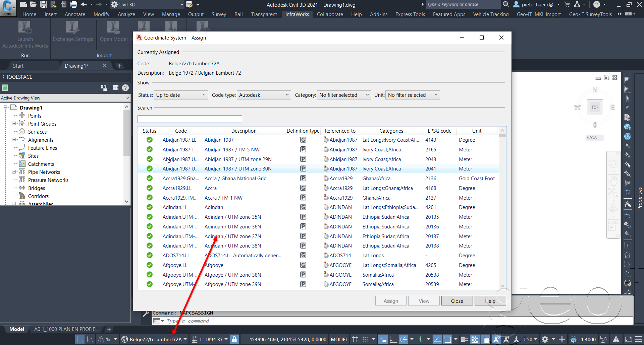Open the Category filter dropdown
Screen dimensions: 644x345
pos(344,95)
